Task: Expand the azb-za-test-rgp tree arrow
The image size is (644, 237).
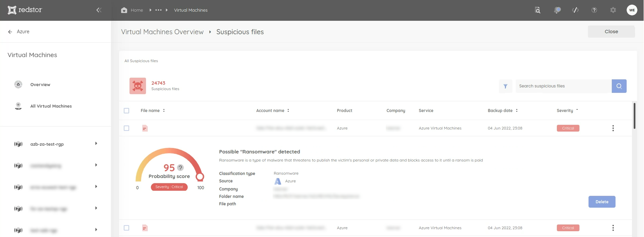Action: tap(96, 144)
